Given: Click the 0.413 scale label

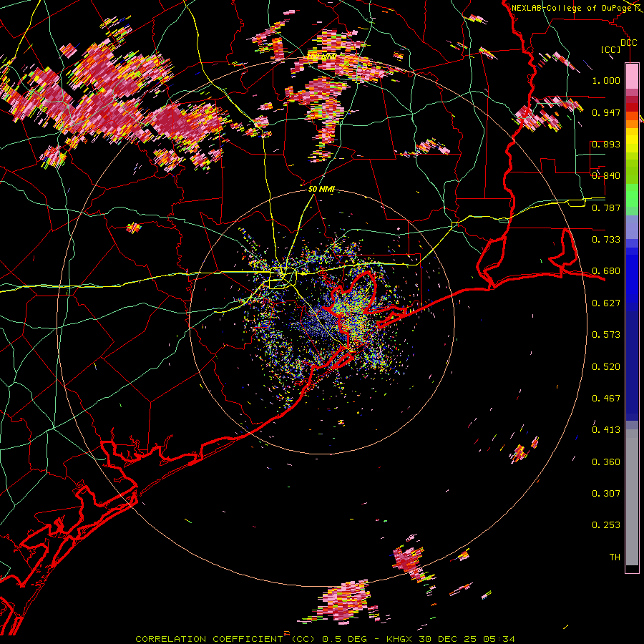Looking at the screenshot, I should [x=606, y=430].
